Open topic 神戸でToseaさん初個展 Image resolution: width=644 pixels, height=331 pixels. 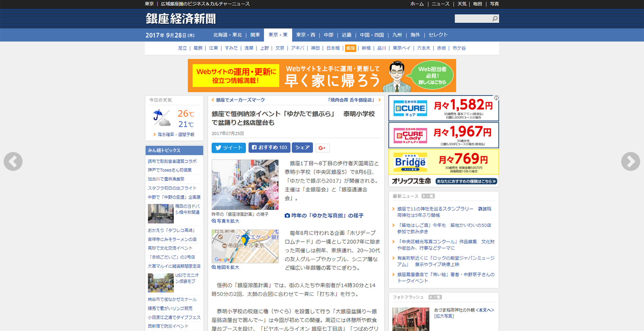[x=170, y=170]
